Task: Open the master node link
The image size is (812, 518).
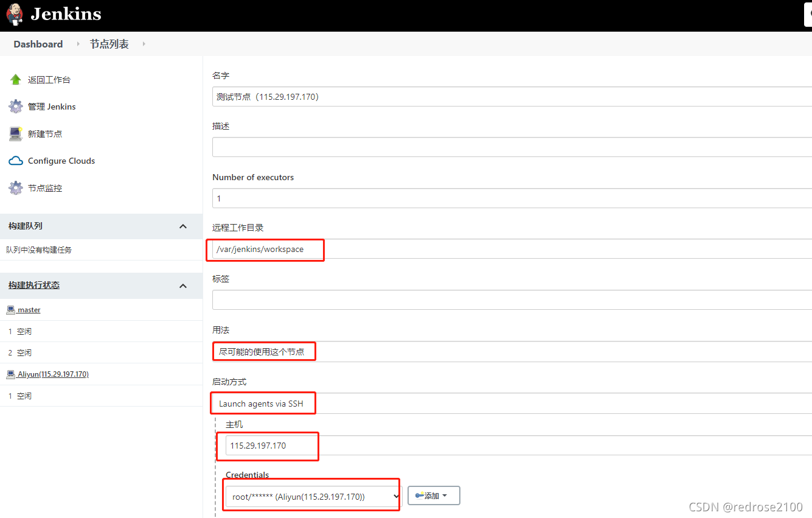Action: pyautogui.click(x=29, y=310)
